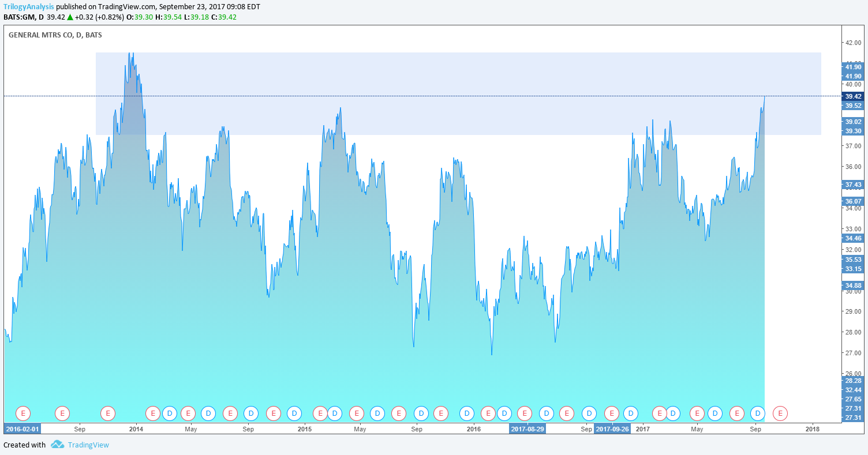Click the E earnings marker above May 2017 label
Screen dimensions: 868x455
click(x=697, y=413)
